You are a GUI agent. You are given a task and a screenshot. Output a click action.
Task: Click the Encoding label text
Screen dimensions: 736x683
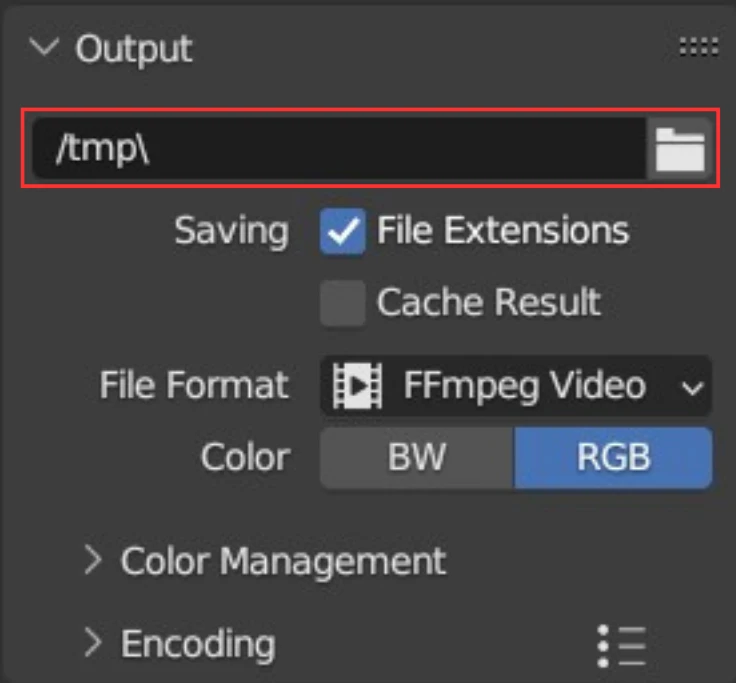pyautogui.click(x=198, y=645)
